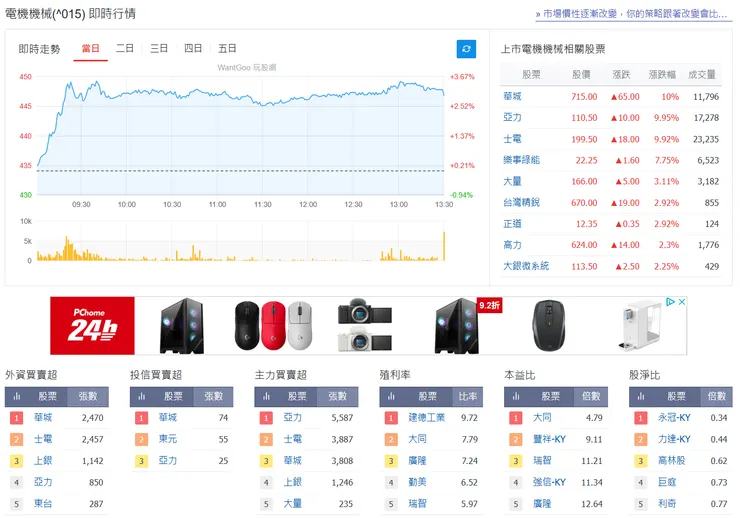Open 亞力 ranked first in 主力買賣超
Image resolution: width=740 pixels, height=518 pixels.
[293, 418]
